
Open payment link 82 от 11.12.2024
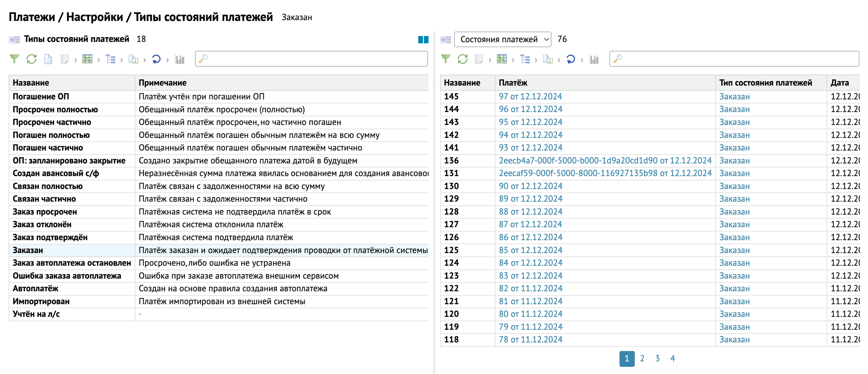coord(530,289)
